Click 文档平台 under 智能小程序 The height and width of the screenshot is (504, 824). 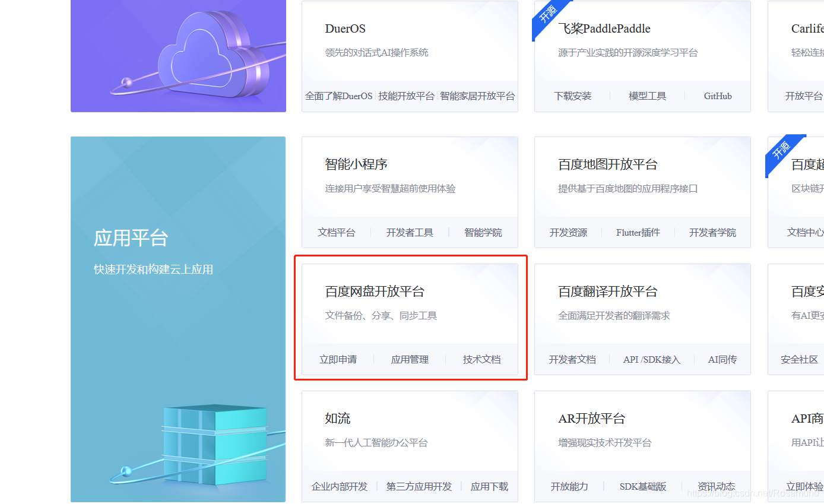337,233
